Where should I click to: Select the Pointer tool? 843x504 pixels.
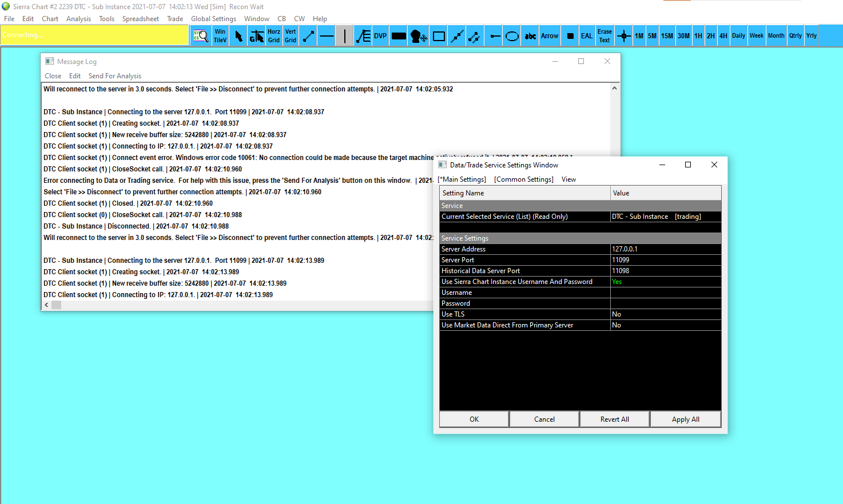pos(238,36)
